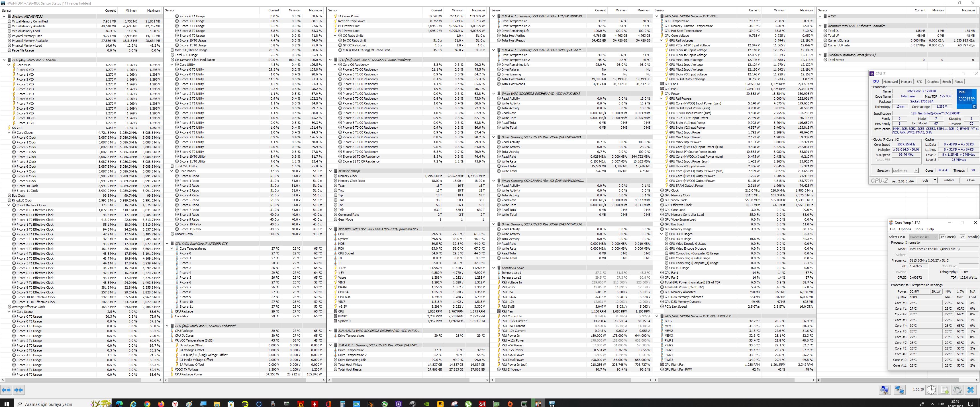This screenshot has height=407, width=980.
Task: Collapse the Core Clocks tree node
Action: point(9,133)
